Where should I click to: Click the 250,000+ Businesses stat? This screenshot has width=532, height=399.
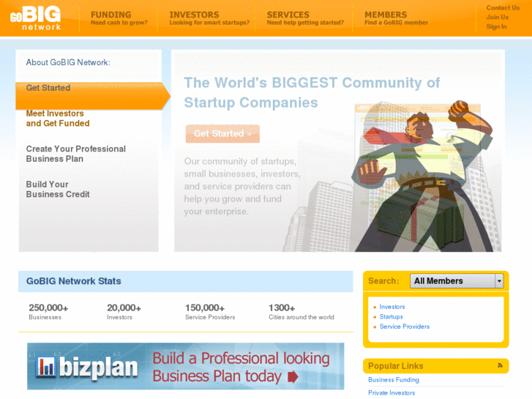pos(48,312)
